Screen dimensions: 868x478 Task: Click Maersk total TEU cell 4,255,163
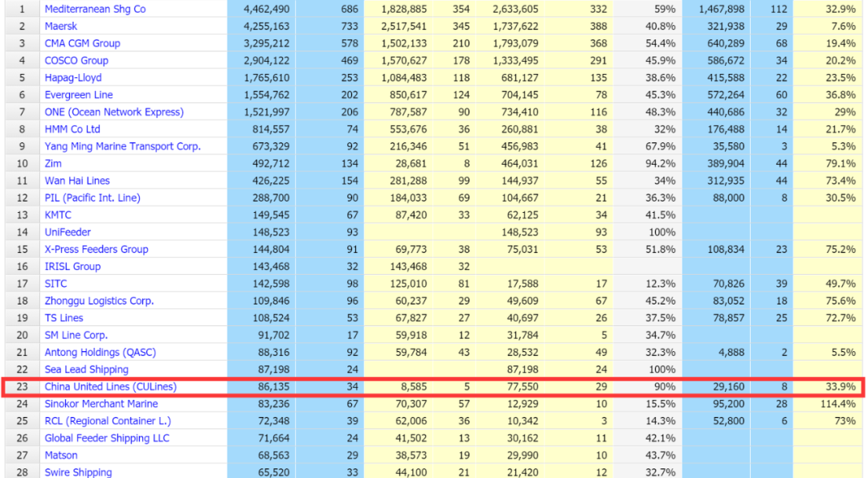pos(261,27)
